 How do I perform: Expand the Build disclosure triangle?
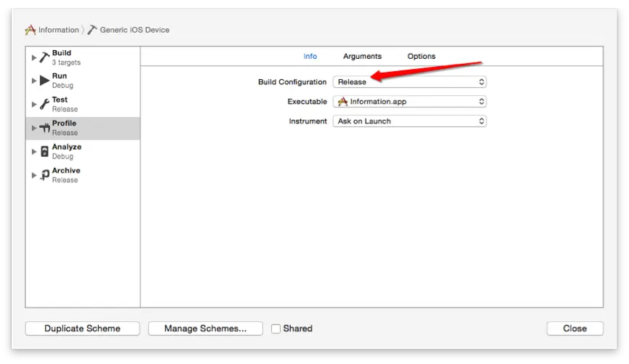(34, 57)
